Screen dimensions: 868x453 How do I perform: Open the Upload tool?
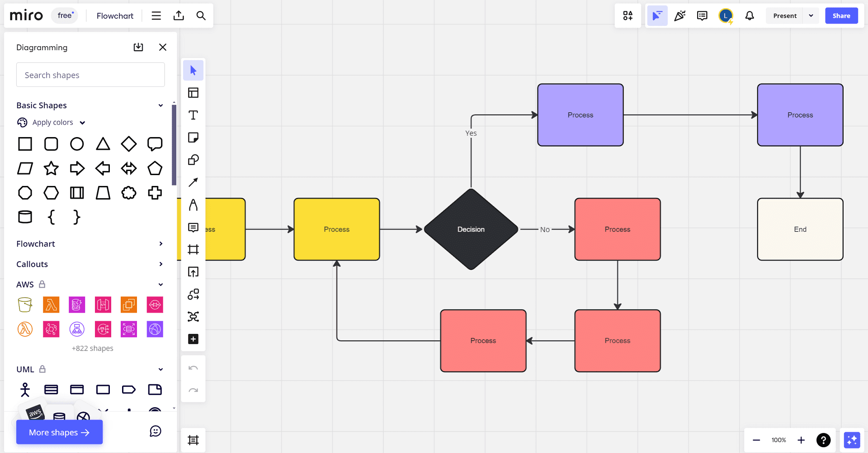click(193, 272)
